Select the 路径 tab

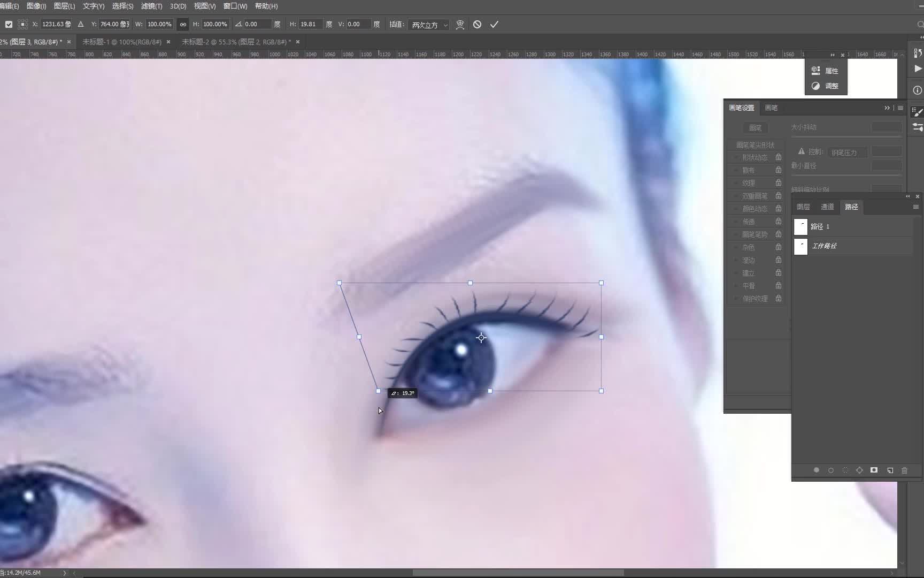coord(851,207)
